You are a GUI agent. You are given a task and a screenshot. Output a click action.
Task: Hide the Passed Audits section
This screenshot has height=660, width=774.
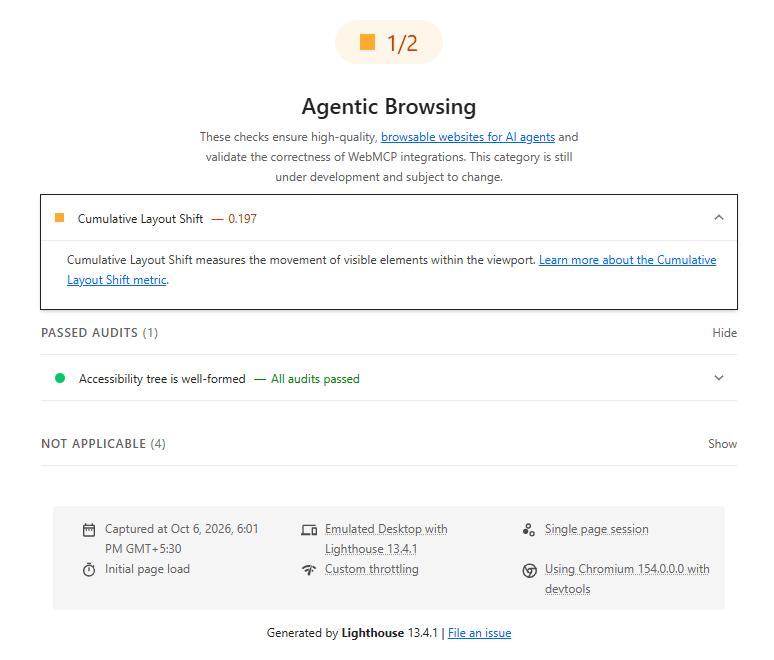point(724,333)
